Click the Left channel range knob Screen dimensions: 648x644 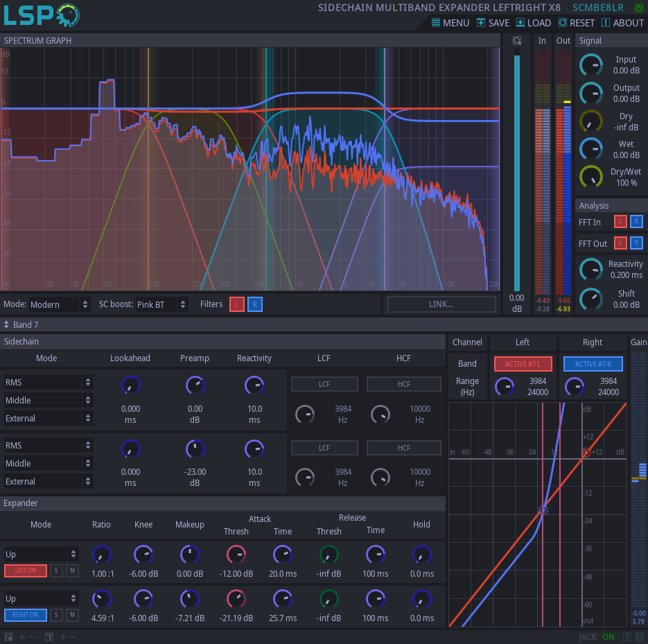coord(505,387)
